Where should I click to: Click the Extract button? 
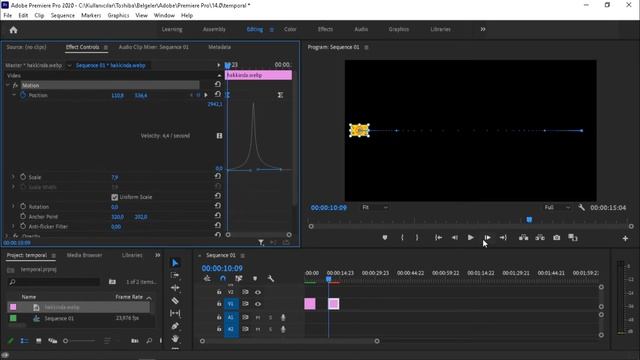click(x=540, y=238)
